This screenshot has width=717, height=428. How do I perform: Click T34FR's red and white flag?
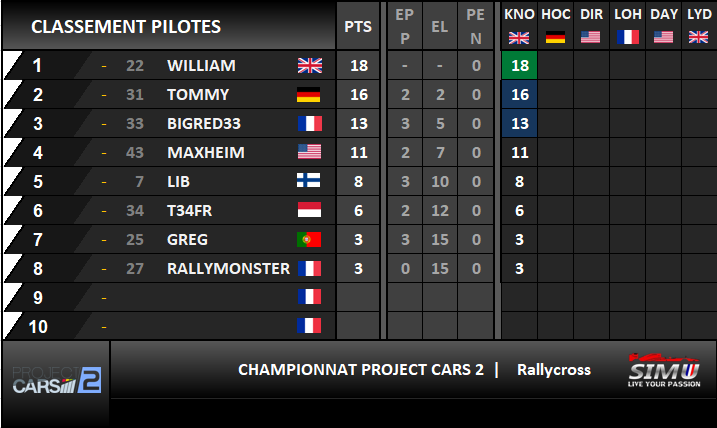309,210
